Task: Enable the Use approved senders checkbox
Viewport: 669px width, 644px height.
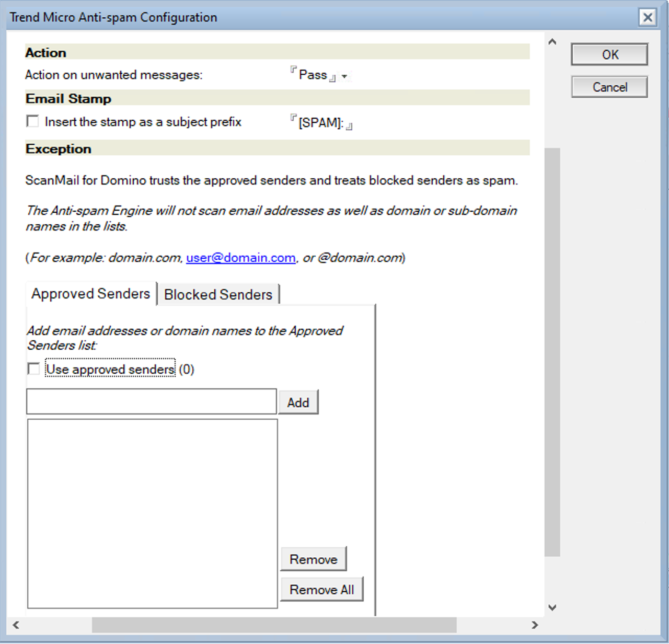Action: [x=33, y=369]
